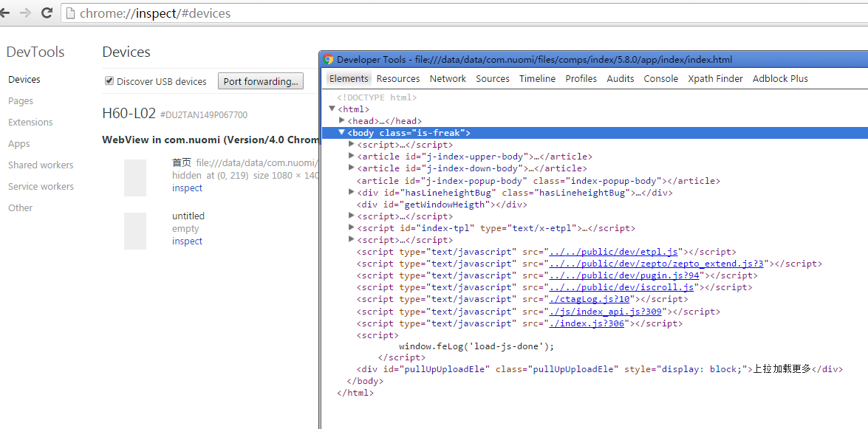Image resolution: width=868 pixels, height=429 pixels.
Task: Click the browser reload icon
Action: (x=47, y=13)
